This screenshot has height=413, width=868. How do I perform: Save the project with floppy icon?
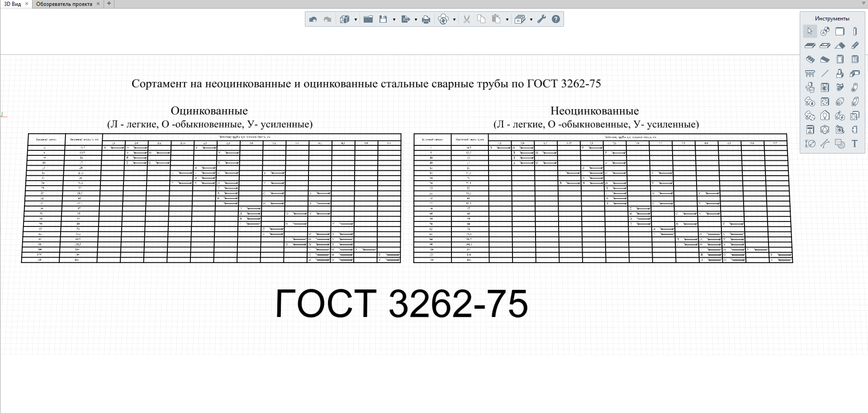[x=383, y=19]
